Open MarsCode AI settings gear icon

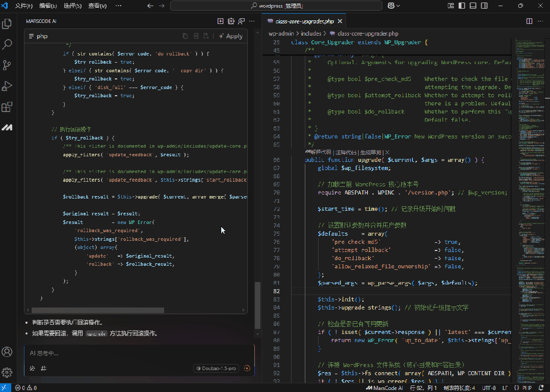pos(231,21)
